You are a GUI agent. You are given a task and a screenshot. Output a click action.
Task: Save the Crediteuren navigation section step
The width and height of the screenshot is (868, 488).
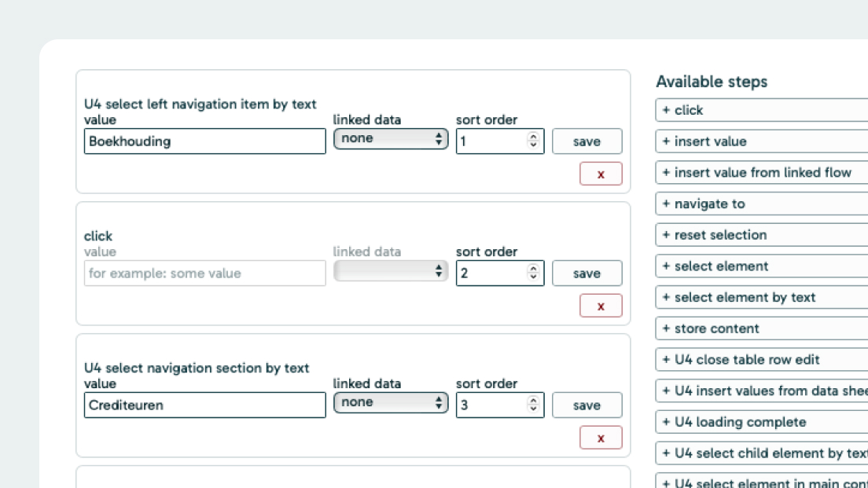[x=587, y=405]
